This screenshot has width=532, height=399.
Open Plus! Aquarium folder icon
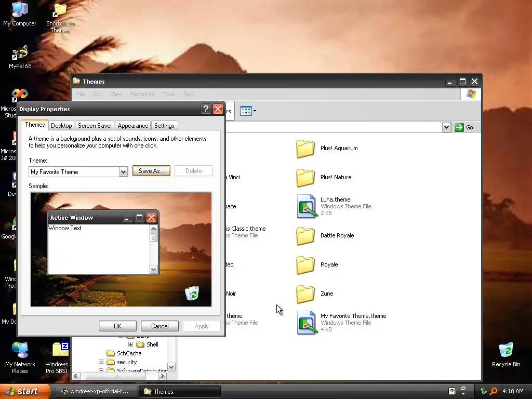tap(305, 149)
